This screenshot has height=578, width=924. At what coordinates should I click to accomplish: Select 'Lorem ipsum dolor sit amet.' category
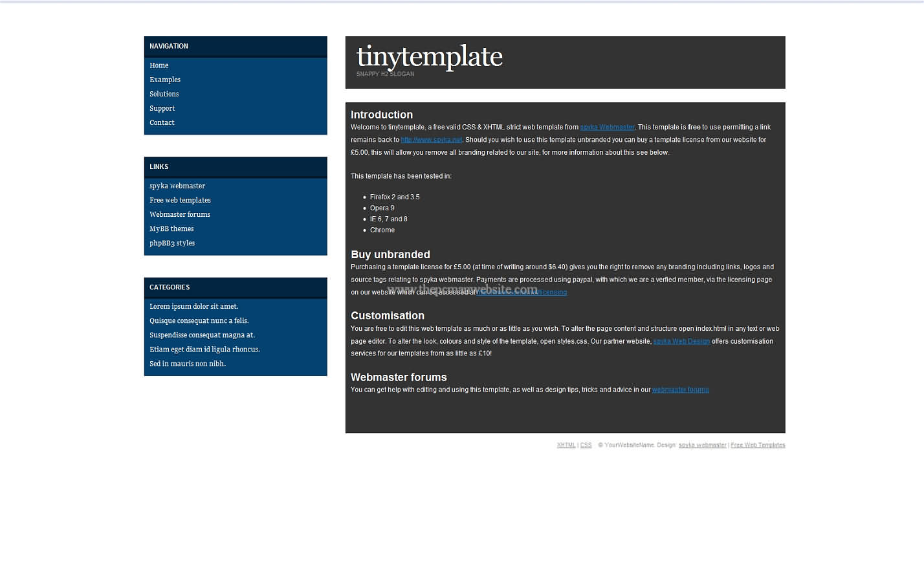[194, 306]
